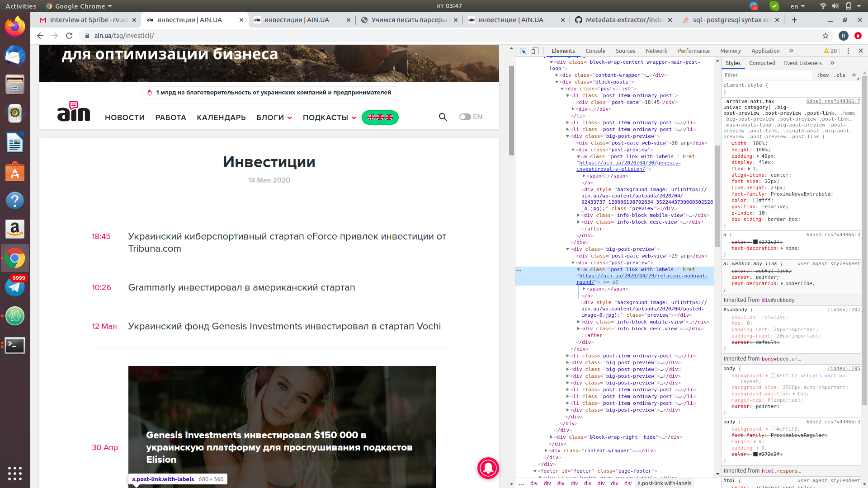Click the Genesis Elision article image
Screen dimensions: 868x488
282,427
